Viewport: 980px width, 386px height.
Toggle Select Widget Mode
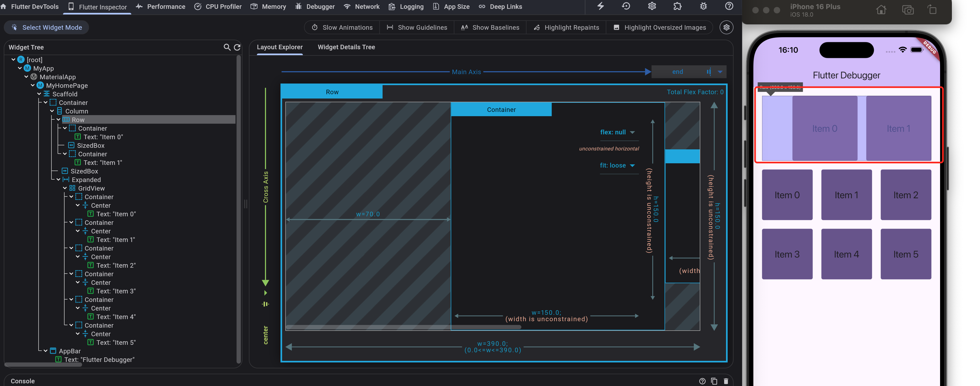point(46,27)
